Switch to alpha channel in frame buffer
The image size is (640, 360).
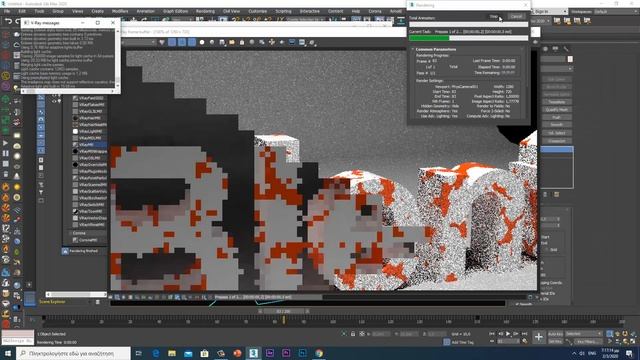pyautogui.click(x=202, y=42)
